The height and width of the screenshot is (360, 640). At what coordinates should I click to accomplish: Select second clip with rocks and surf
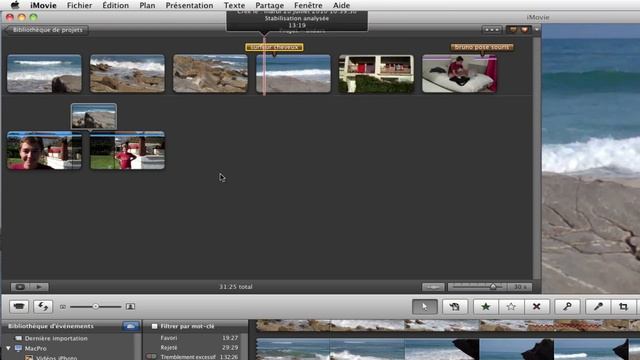[x=127, y=73]
